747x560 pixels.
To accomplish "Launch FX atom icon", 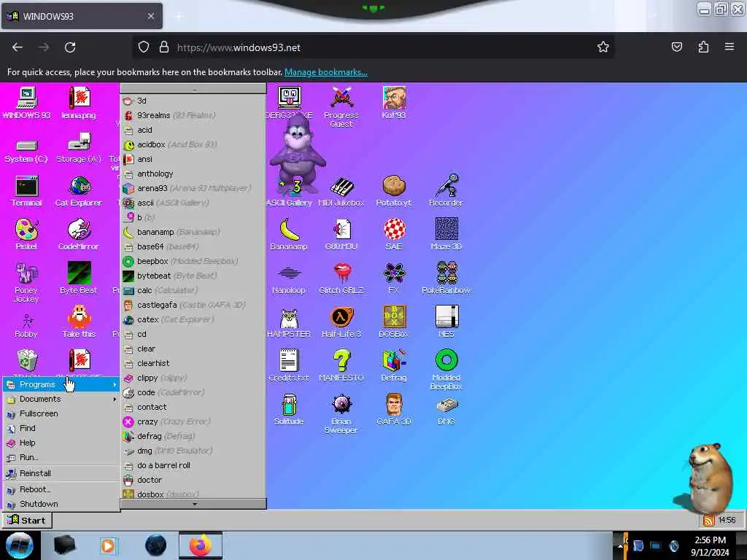I will tap(394, 278).
